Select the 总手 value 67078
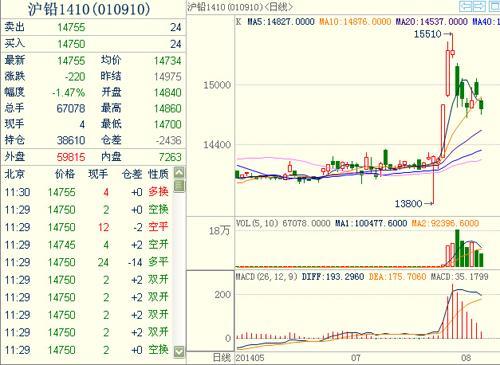Image resolution: width=500 pixels, height=365 pixels. pos(71,109)
